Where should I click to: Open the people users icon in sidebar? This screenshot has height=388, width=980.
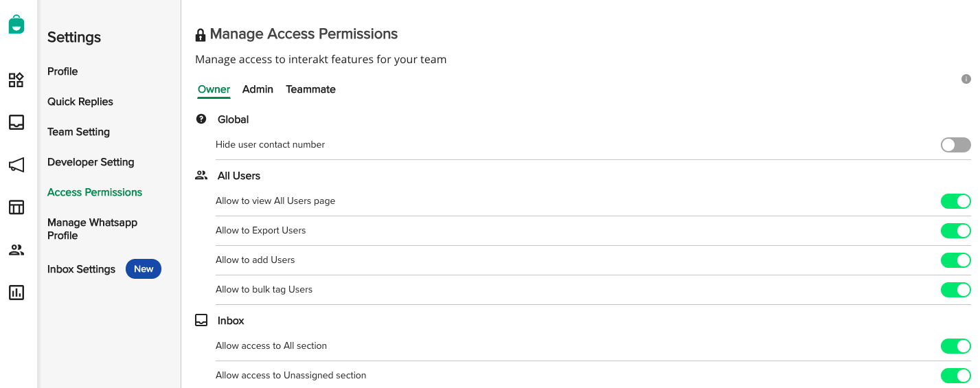pos(16,250)
